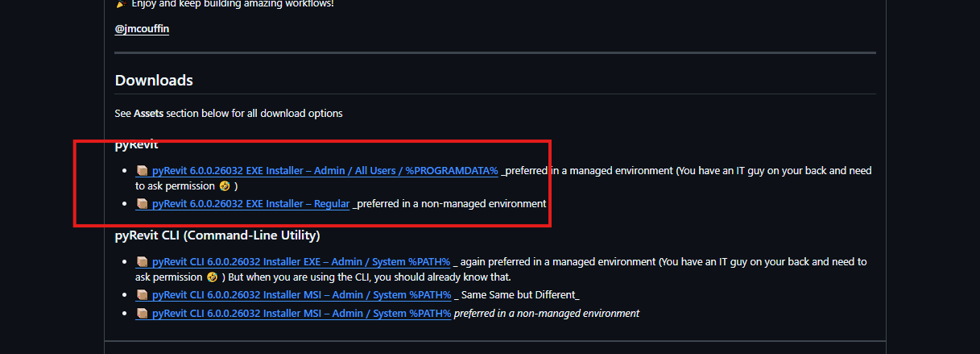
Task: Click package icon on the final CLI MSI line
Action: coord(143,313)
